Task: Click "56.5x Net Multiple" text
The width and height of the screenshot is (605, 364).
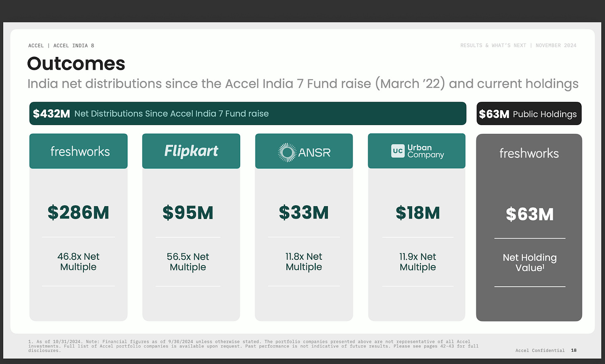Action: click(188, 262)
